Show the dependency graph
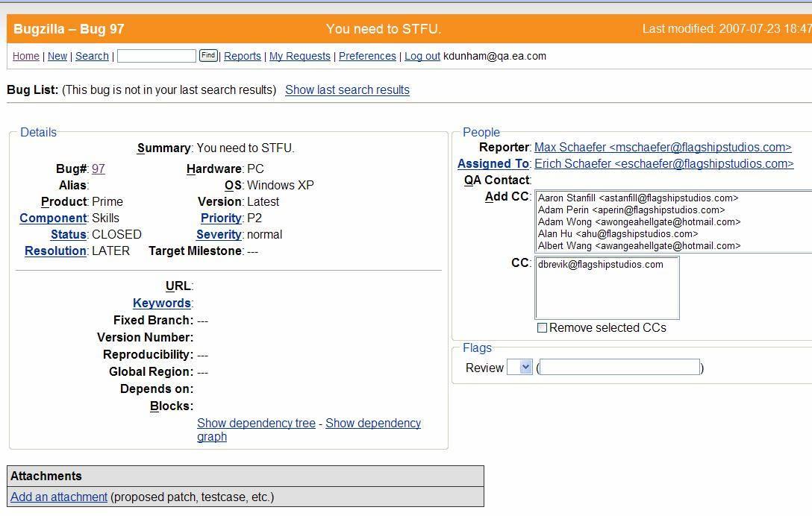Viewport: 812px width, 516px height. 372,423
